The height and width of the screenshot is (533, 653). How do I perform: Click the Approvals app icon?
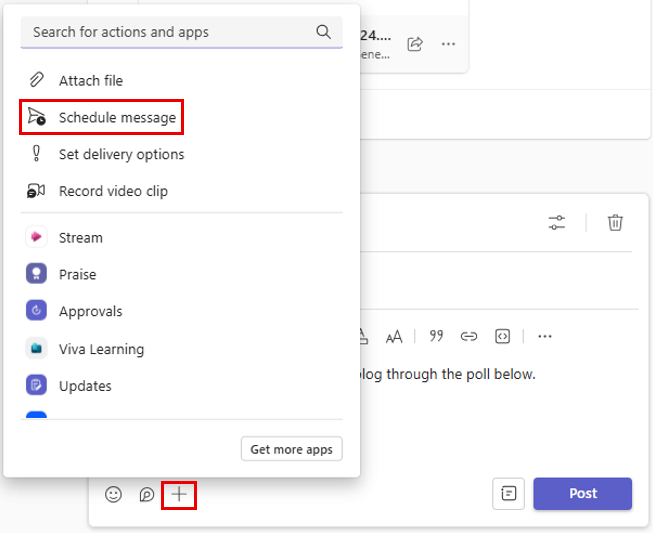click(36, 311)
